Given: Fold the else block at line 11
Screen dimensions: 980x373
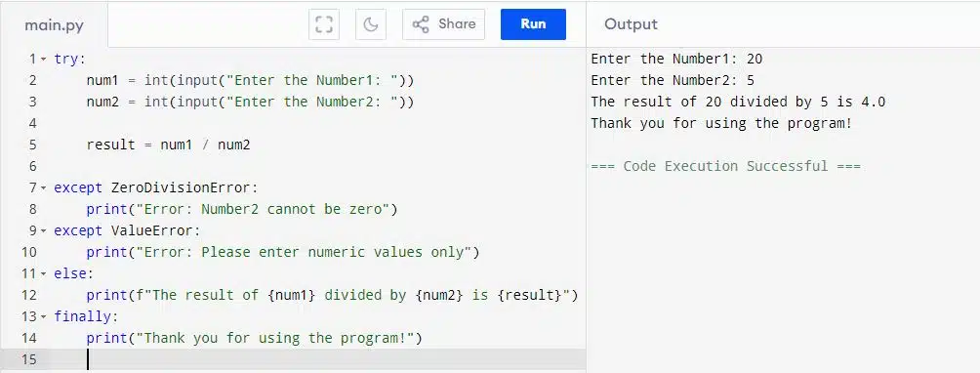Looking at the screenshot, I should pyautogui.click(x=44, y=273).
